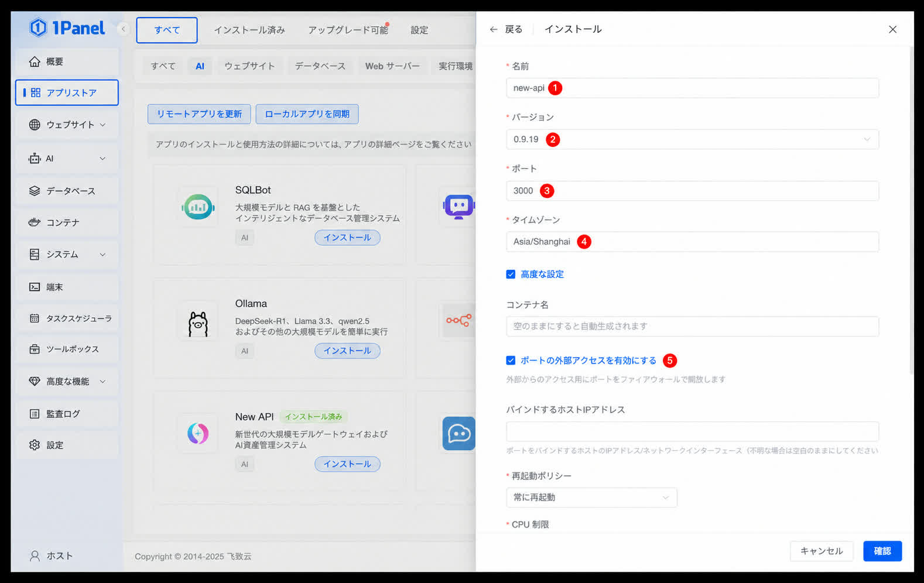The width and height of the screenshot is (924, 583).
Task: Click the キャンセル button
Action: [x=822, y=551]
